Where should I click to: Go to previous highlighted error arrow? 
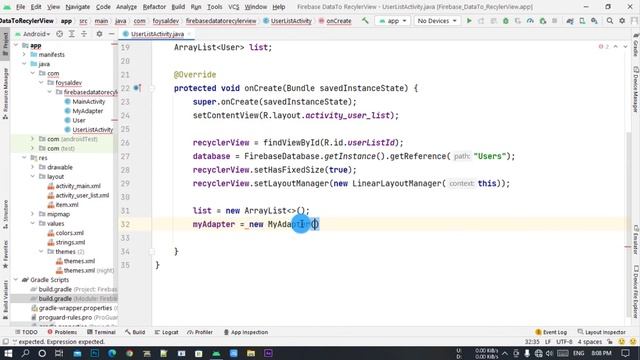pos(616,47)
